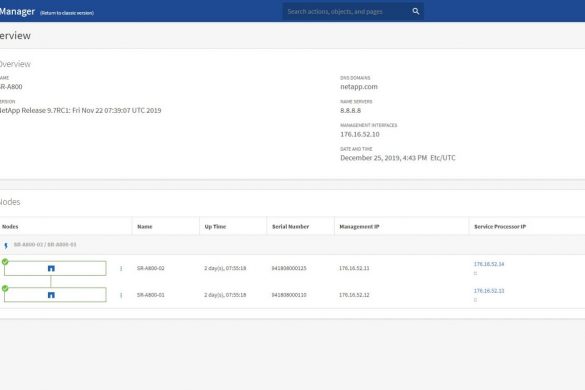Click small icon below IP 176.16.52.13
585x390 pixels.
tap(475, 300)
